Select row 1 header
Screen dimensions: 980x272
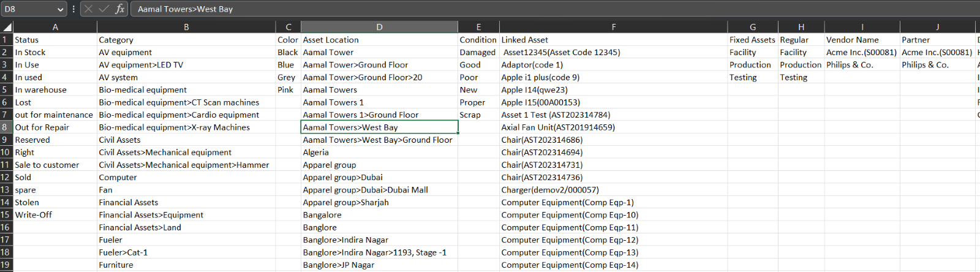pos(6,40)
